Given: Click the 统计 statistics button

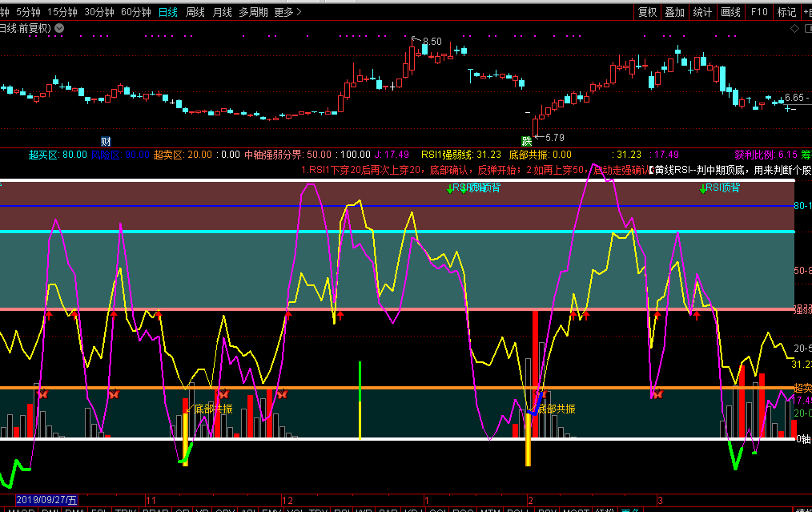Looking at the screenshot, I should (702, 12).
